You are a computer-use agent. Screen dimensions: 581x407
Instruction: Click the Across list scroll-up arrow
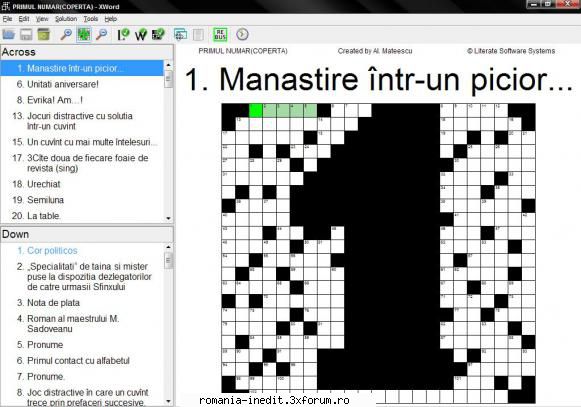coord(169,64)
